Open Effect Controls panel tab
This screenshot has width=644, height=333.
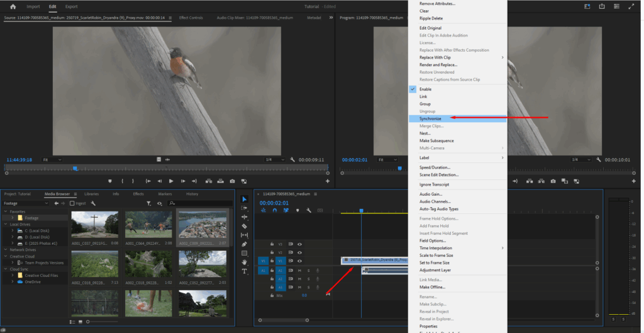[191, 18]
